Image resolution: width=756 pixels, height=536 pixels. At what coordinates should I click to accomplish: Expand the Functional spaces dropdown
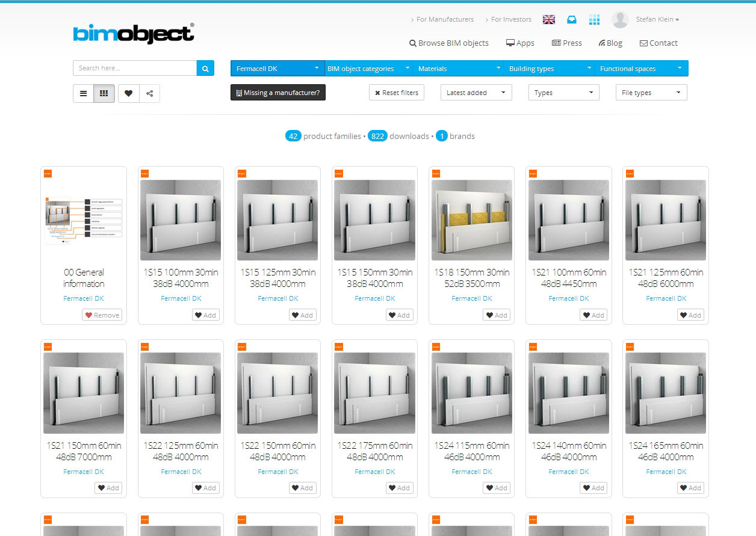click(x=641, y=69)
